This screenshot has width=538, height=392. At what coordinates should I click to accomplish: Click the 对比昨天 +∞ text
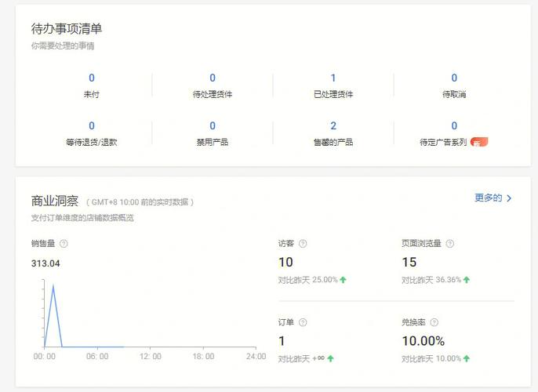tap(301, 359)
